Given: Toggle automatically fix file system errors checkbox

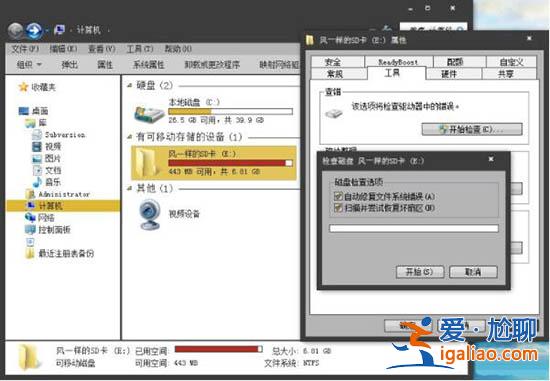Looking at the screenshot, I should point(338,196).
